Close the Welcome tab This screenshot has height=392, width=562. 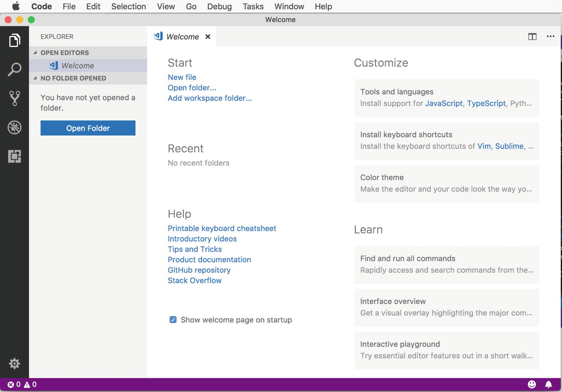click(208, 37)
